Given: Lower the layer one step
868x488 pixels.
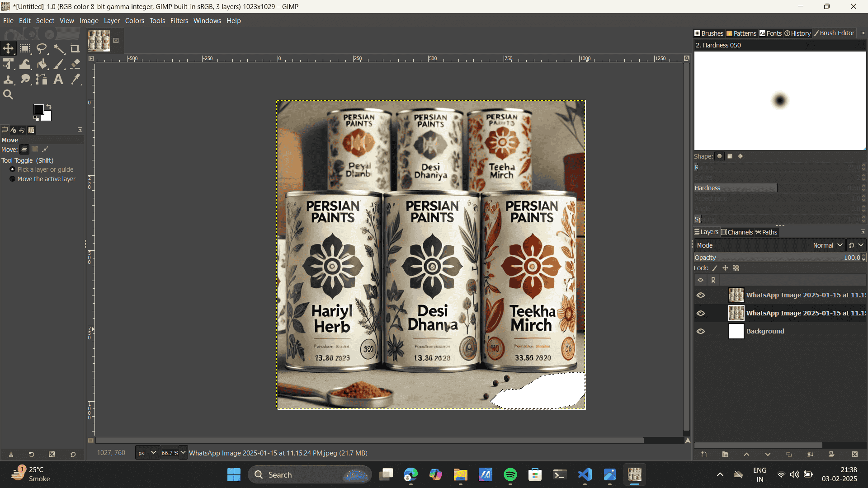Looking at the screenshot, I should click(x=768, y=455).
